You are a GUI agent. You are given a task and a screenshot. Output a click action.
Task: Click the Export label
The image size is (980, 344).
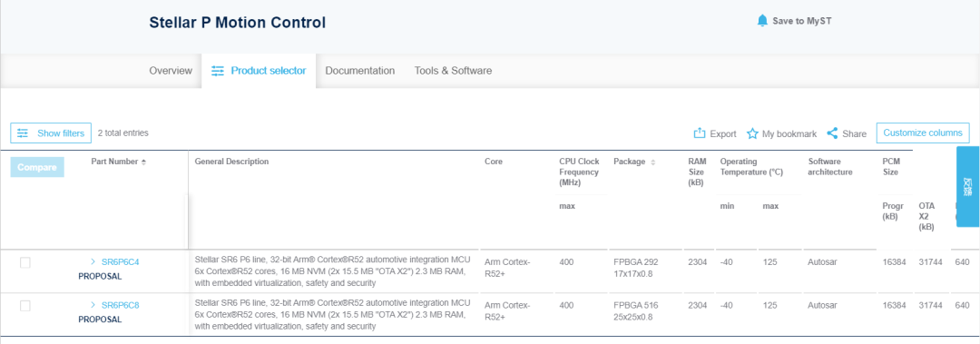pos(723,133)
